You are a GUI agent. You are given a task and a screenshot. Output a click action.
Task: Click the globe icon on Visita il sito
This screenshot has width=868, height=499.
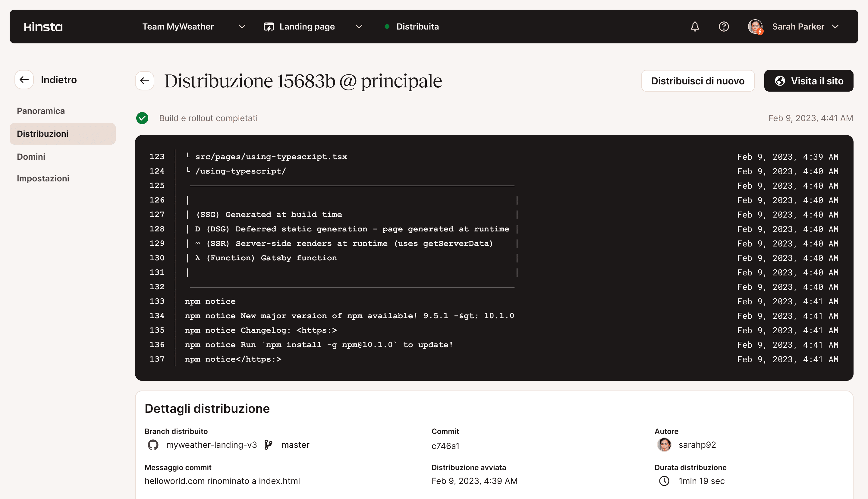coord(780,81)
